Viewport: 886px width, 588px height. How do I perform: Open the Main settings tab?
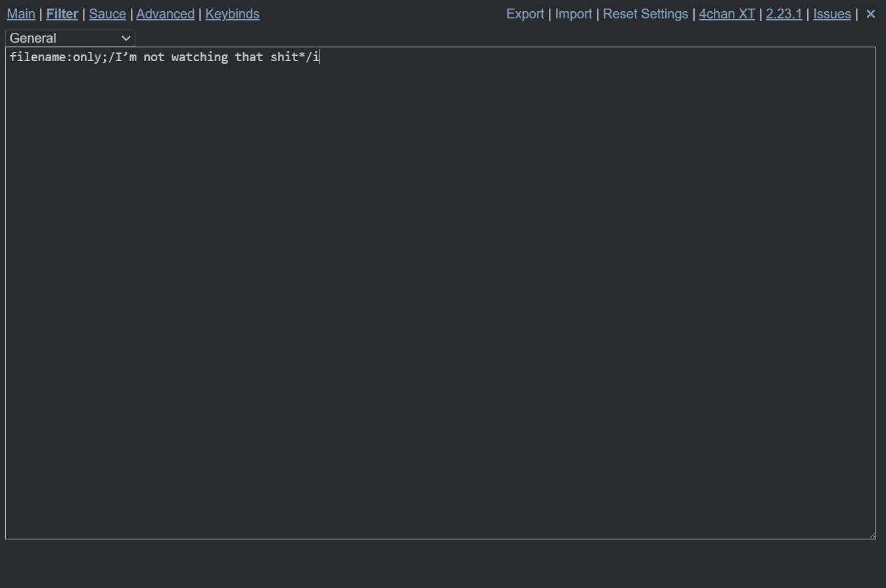pos(21,14)
